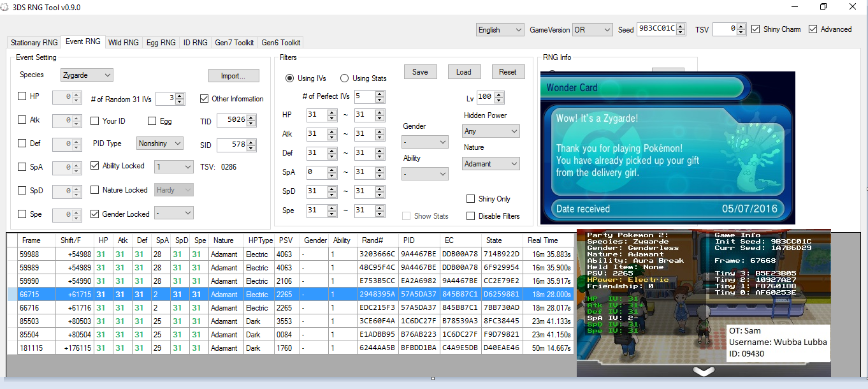Screen dimensions: 868x389
Task: Toggle the Shiny Charm checkbox
Action: 756,29
